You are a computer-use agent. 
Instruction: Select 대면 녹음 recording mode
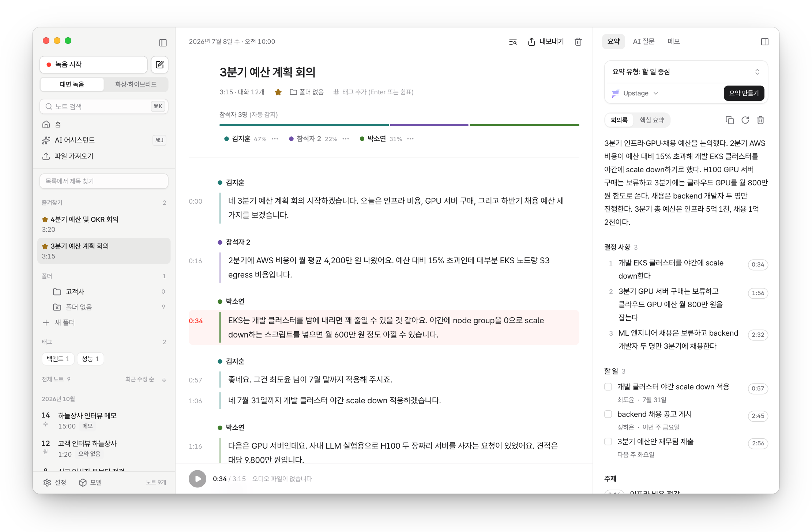[72, 84]
